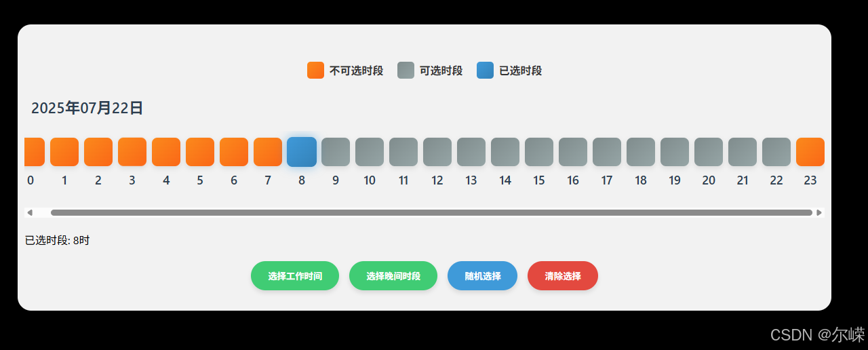Select the gray 15 o'clock slot
Viewport: 868px width, 350px height.
(x=539, y=152)
